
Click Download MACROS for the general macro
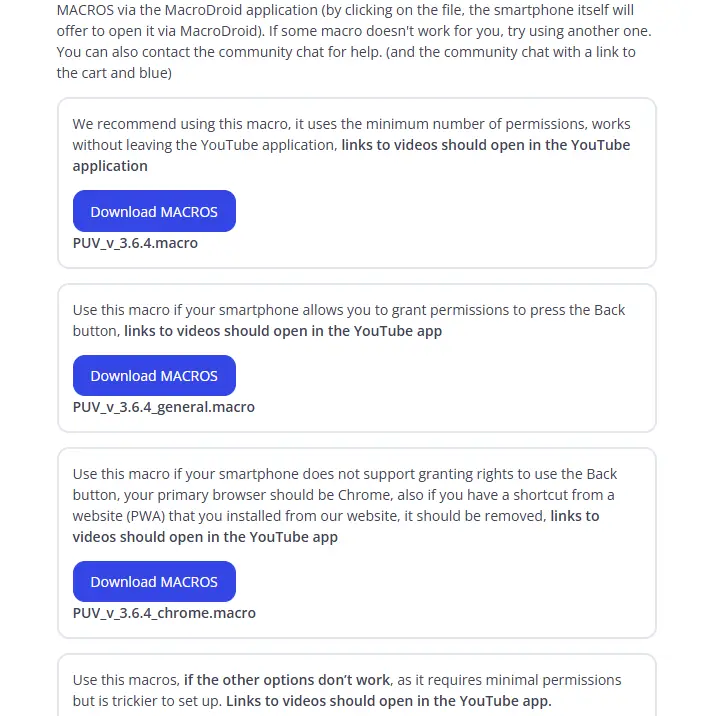(x=154, y=375)
